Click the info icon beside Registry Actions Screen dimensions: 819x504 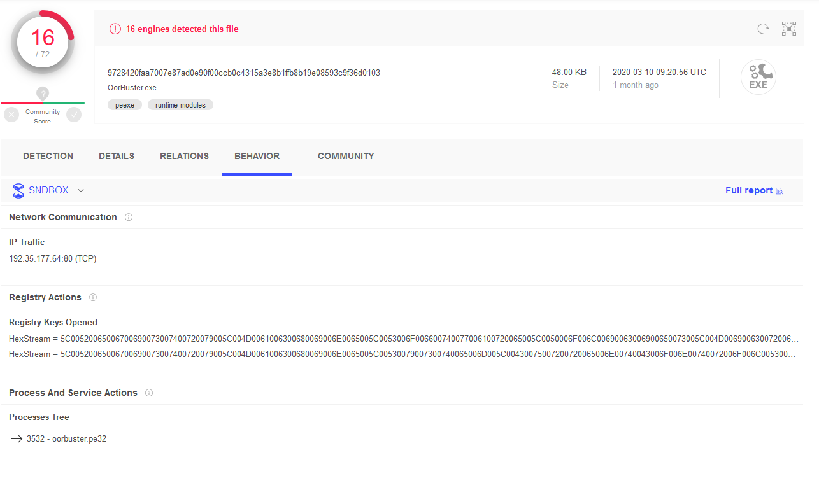point(93,298)
